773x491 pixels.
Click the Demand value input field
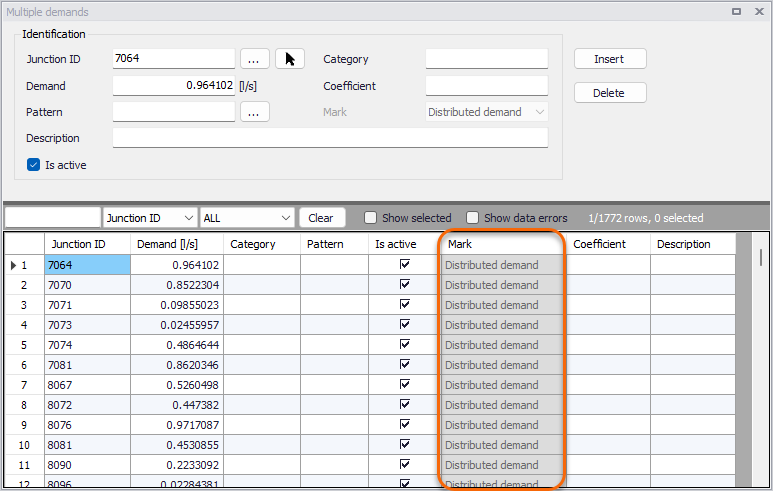tap(174, 85)
